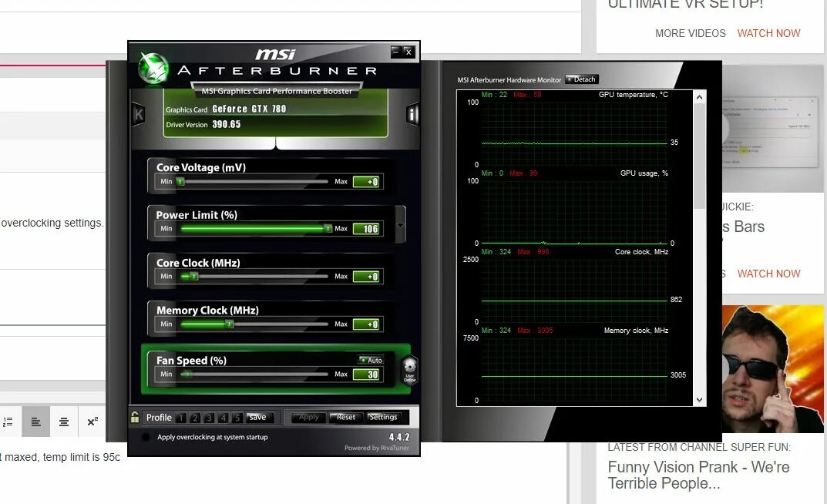Open the fan User Define gear icon
827x504 pixels.
click(410, 370)
